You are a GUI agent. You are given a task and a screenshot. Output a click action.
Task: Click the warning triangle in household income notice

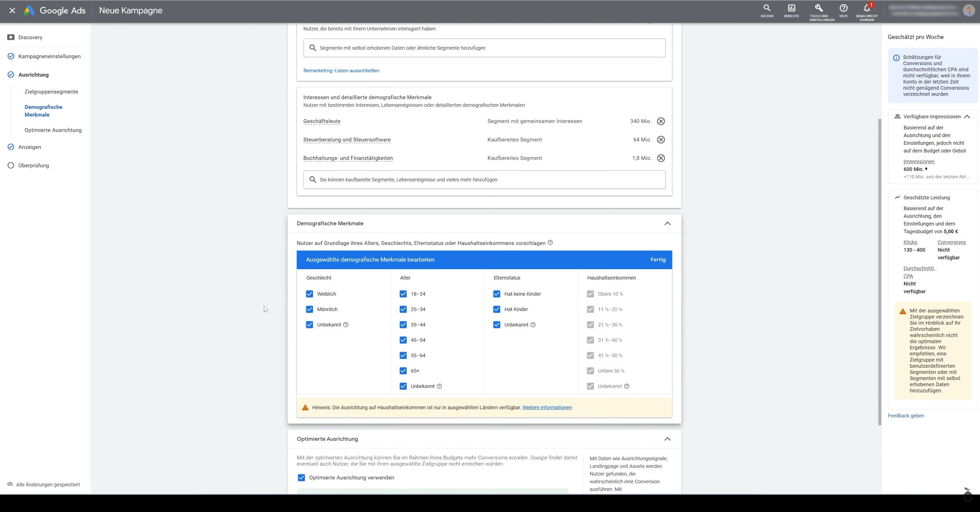[x=305, y=408]
